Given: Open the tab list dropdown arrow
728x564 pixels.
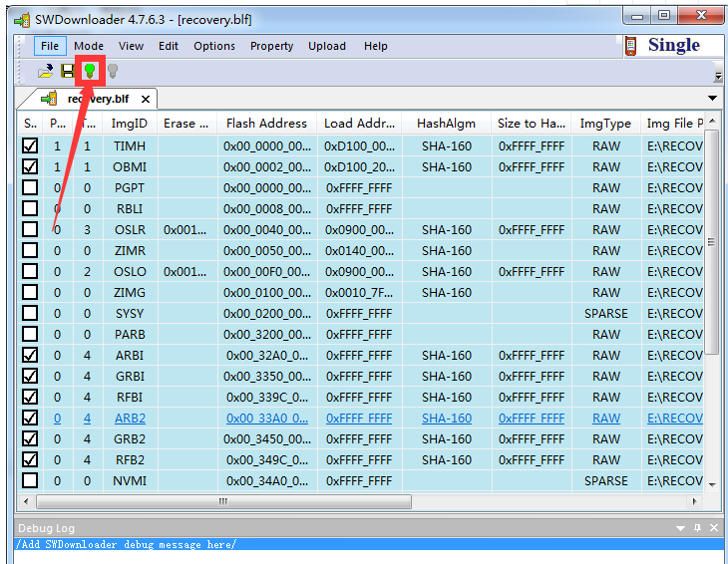Looking at the screenshot, I should click(712, 99).
